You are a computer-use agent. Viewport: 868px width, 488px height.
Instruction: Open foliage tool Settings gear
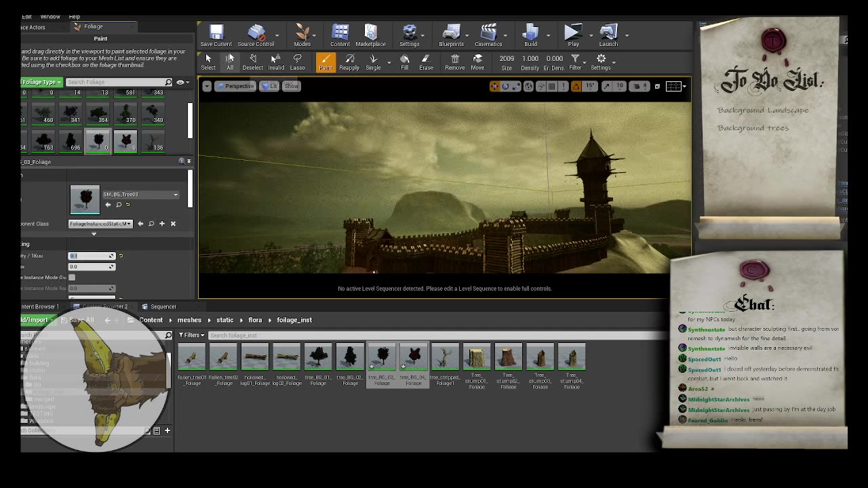click(x=601, y=62)
